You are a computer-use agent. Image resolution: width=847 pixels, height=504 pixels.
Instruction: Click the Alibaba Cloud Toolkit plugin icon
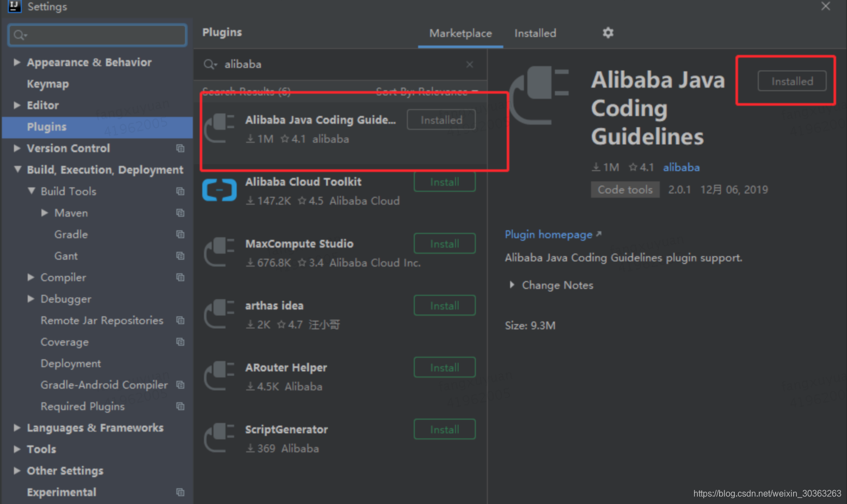[219, 190]
